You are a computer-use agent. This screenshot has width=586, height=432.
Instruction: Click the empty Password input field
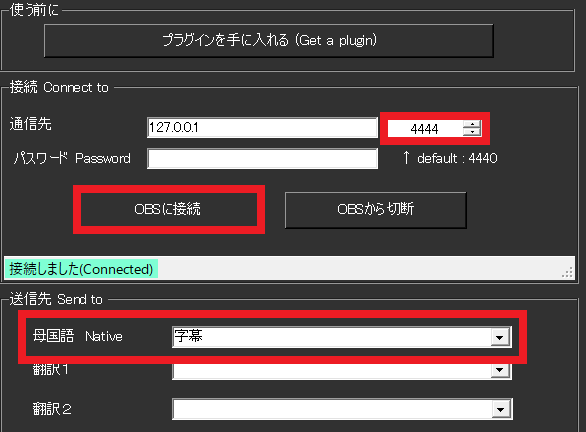[x=262, y=158]
